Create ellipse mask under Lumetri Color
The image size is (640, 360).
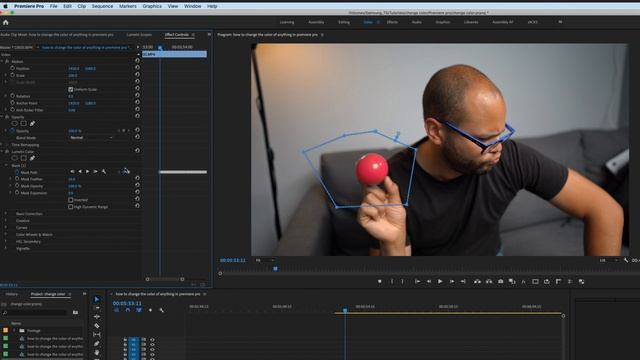point(15,158)
